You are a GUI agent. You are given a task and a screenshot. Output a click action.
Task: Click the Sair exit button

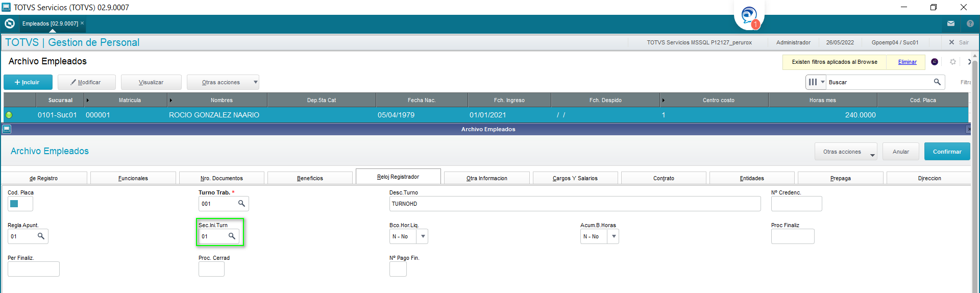(959, 42)
